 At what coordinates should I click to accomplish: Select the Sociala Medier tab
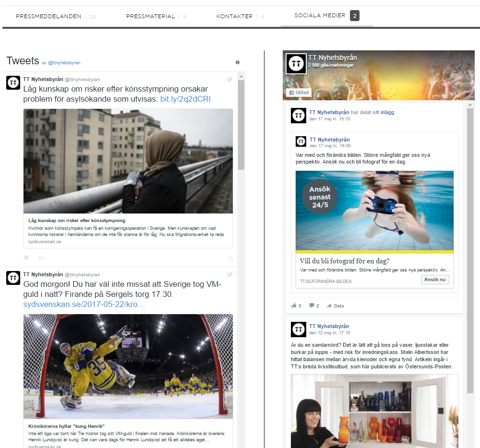point(326,16)
